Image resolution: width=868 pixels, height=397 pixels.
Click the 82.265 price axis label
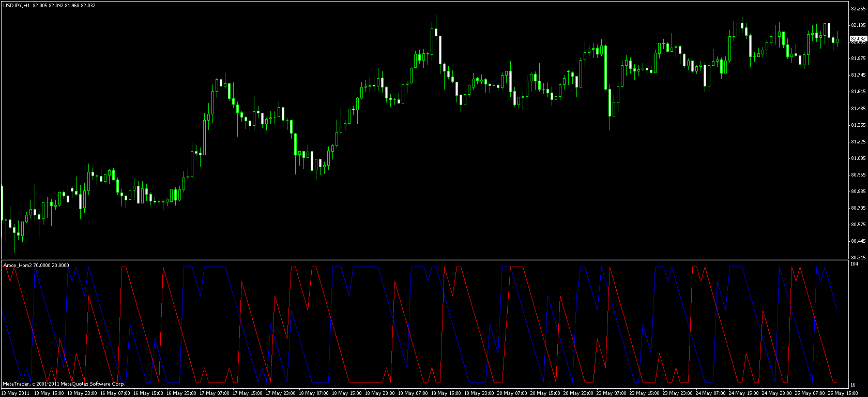pyautogui.click(x=858, y=8)
